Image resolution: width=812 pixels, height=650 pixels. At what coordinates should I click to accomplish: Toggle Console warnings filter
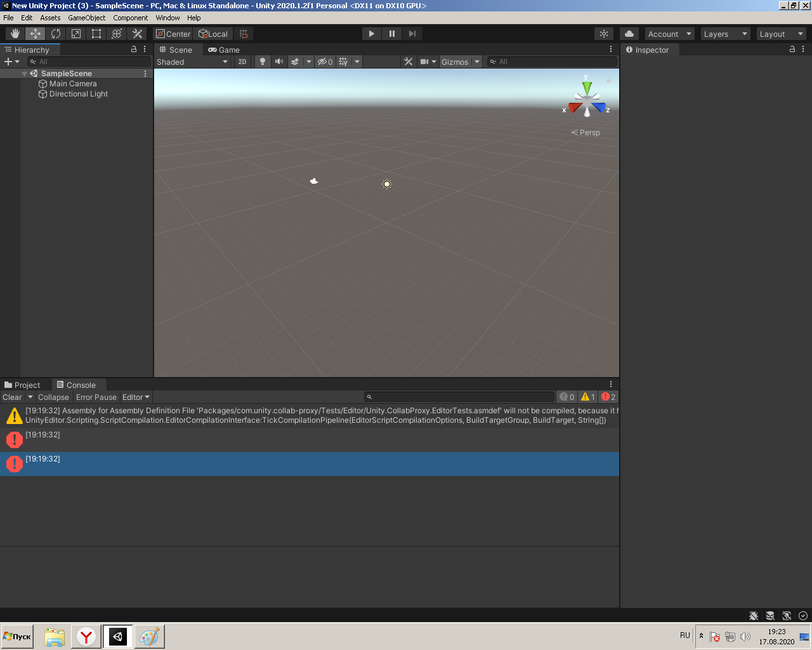(x=588, y=397)
